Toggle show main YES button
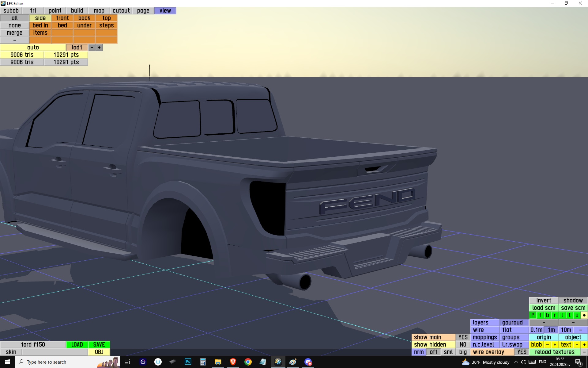Image resolution: width=588 pixels, height=368 pixels. coord(463,337)
